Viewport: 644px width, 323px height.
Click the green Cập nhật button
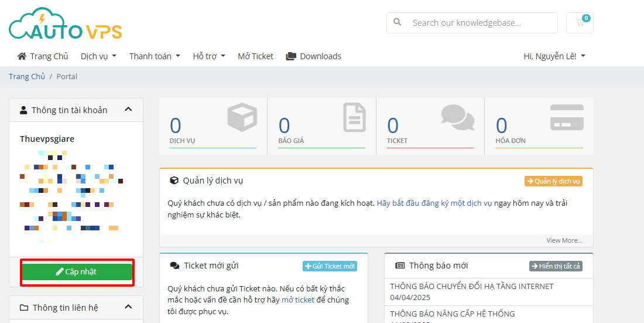(x=77, y=272)
